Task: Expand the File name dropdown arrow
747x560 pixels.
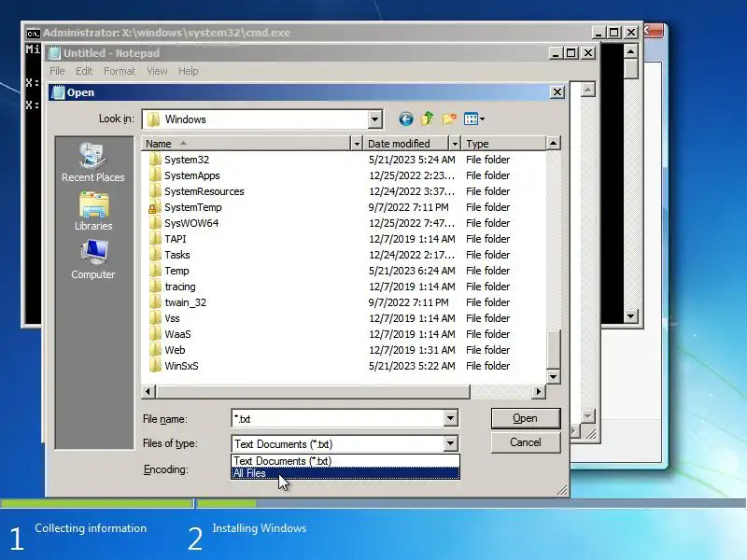Action: pos(450,418)
